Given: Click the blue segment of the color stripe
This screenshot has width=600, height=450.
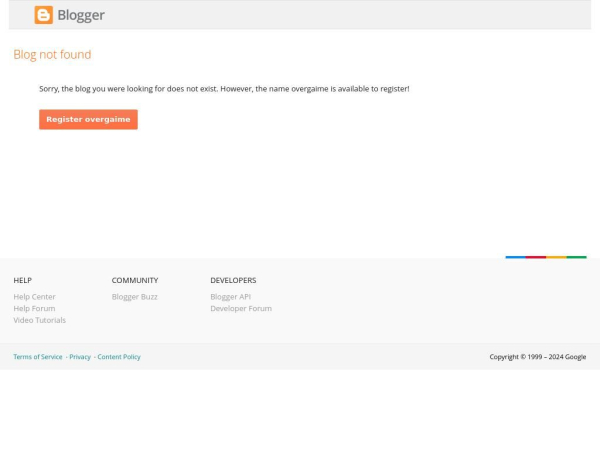Looking at the screenshot, I should click(x=515, y=257).
